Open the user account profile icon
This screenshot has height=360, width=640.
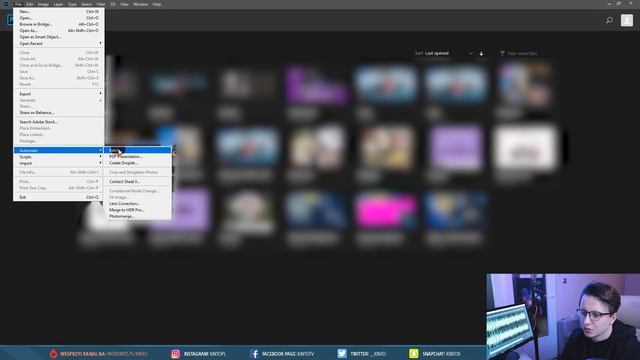627,20
